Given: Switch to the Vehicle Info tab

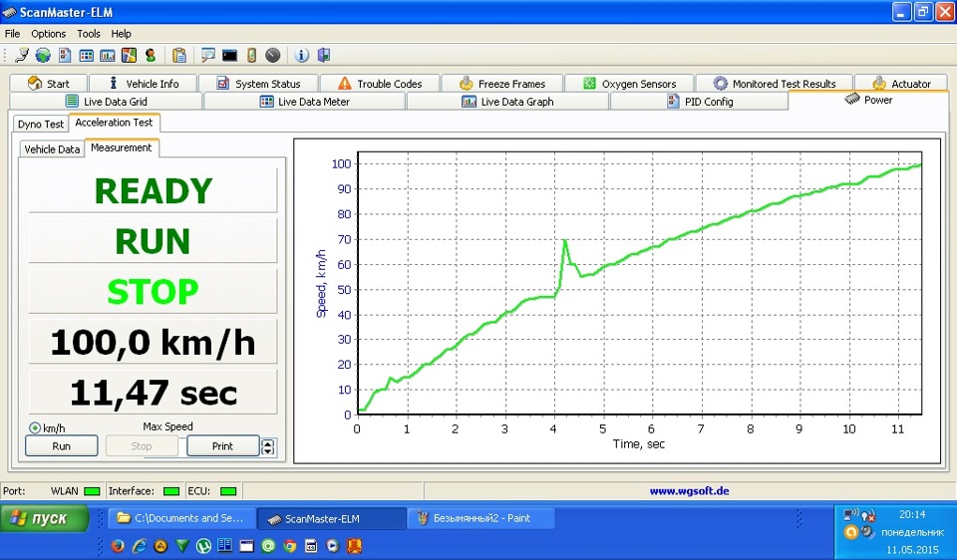Looking at the screenshot, I should pyautogui.click(x=144, y=83).
